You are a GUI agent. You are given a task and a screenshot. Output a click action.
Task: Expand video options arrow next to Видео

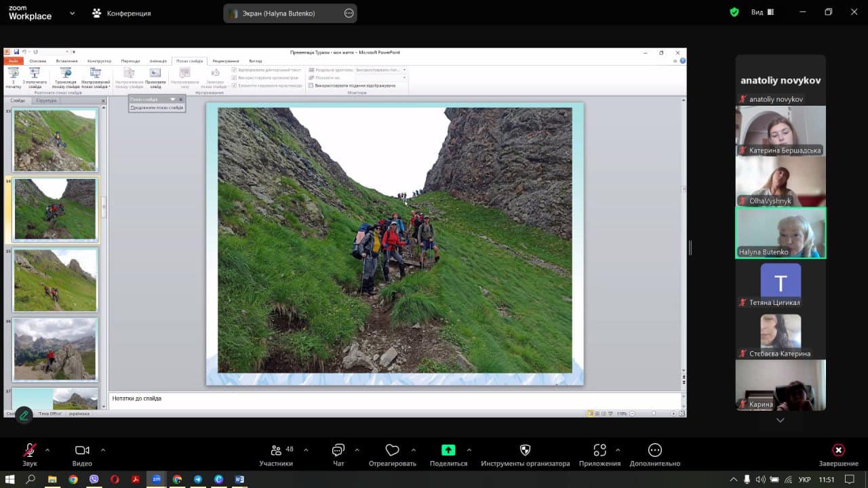coord(103,449)
